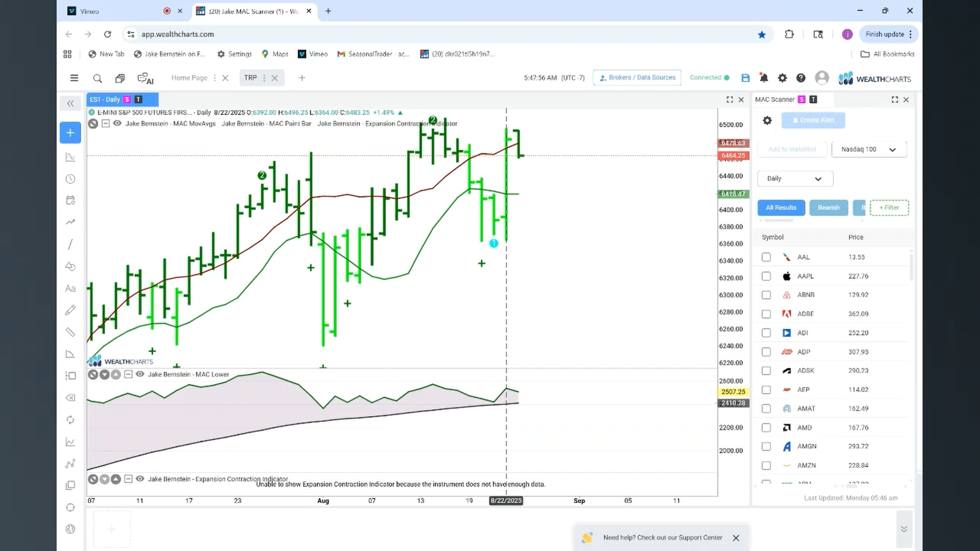Open Brokers / Data Sources
This screenshot has width=980, height=551.
click(x=637, y=78)
